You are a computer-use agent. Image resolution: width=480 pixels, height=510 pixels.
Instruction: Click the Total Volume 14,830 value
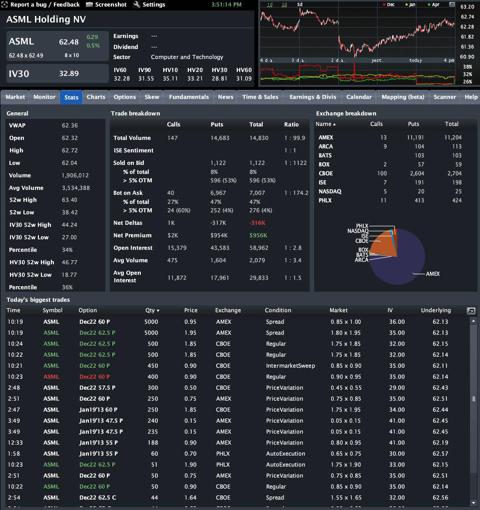(x=259, y=138)
